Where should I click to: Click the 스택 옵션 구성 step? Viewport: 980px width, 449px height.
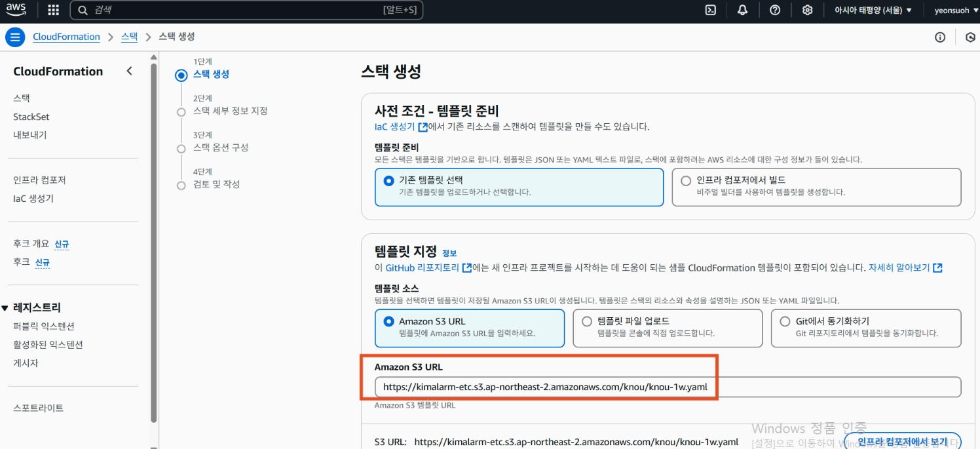point(221,147)
